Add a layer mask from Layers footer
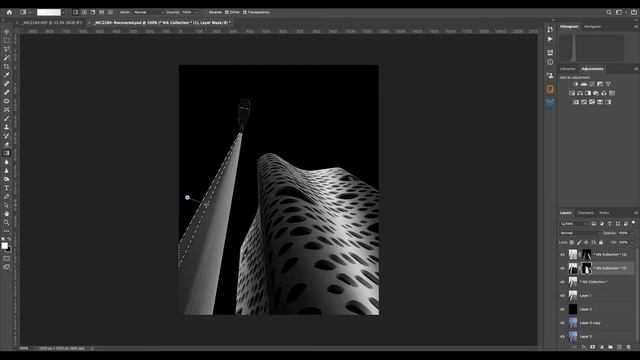Viewport: 640px width, 360px height. pyautogui.click(x=592, y=347)
